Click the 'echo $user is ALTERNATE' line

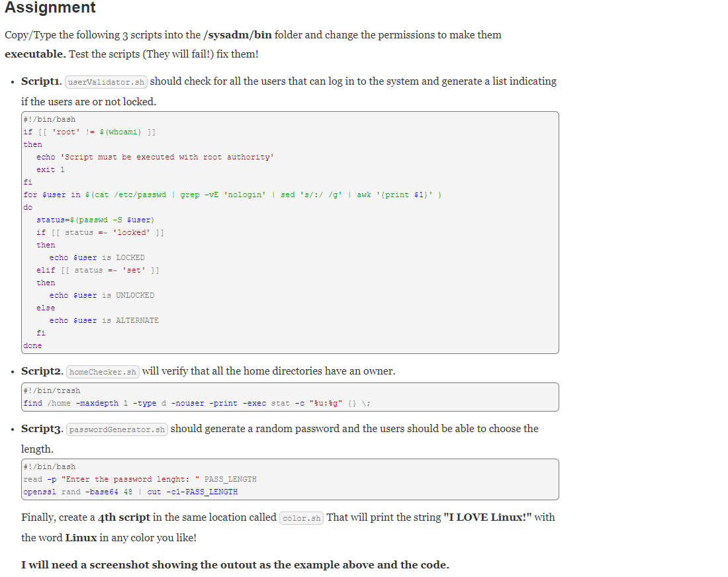(x=104, y=320)
